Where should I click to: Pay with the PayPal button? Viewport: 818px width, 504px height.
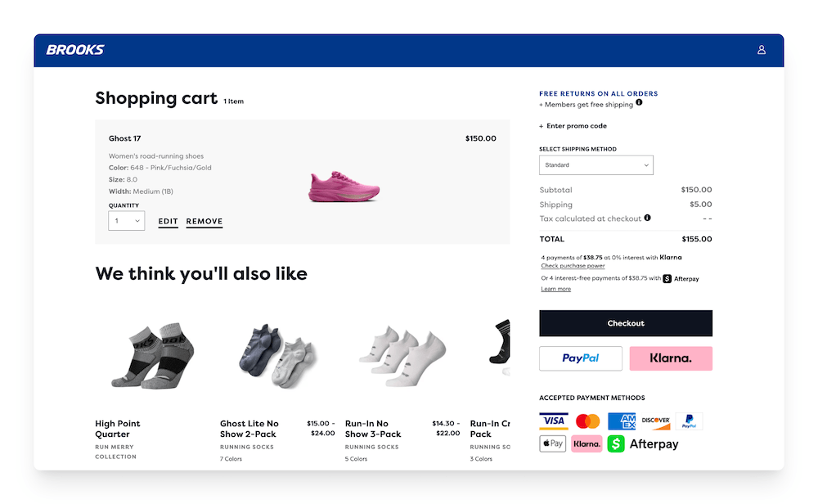click(581, 358)
